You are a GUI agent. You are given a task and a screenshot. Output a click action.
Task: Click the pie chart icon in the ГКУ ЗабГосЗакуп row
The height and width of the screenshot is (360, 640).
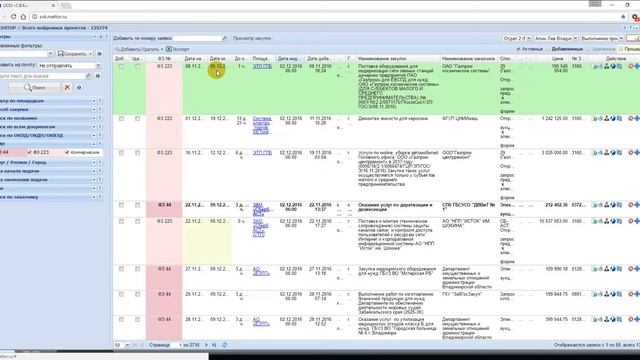coord(613,294)
